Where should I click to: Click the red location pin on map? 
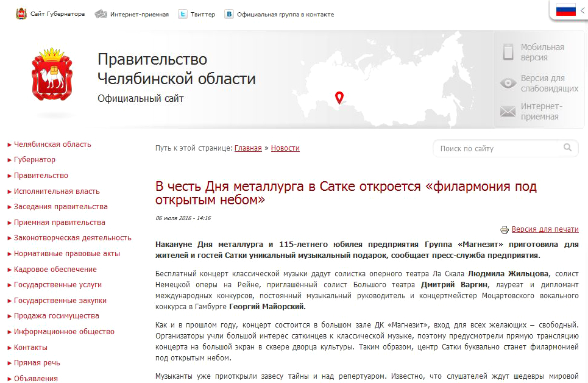click(x=339, y=98)
